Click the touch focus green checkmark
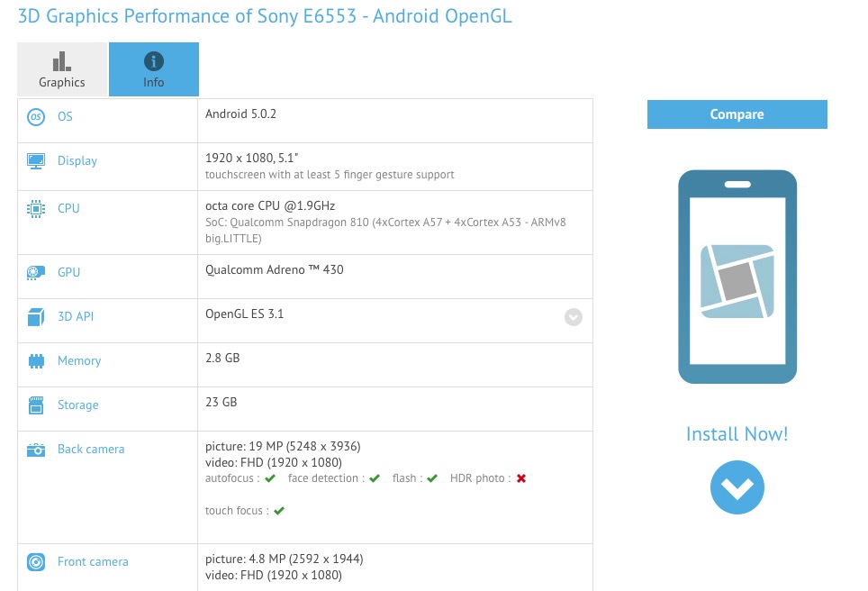The image size is (868, 591). 279,511
